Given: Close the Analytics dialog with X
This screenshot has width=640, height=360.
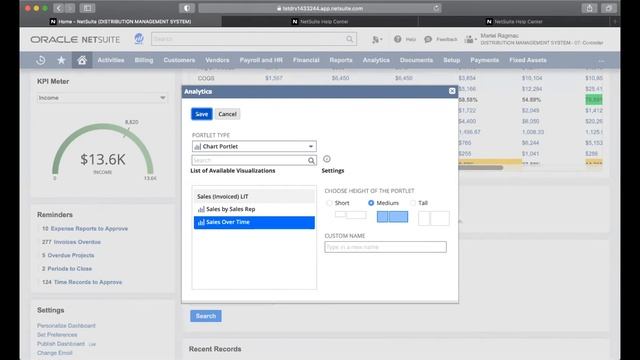Looking at the screenshot, I should [452, 91].
